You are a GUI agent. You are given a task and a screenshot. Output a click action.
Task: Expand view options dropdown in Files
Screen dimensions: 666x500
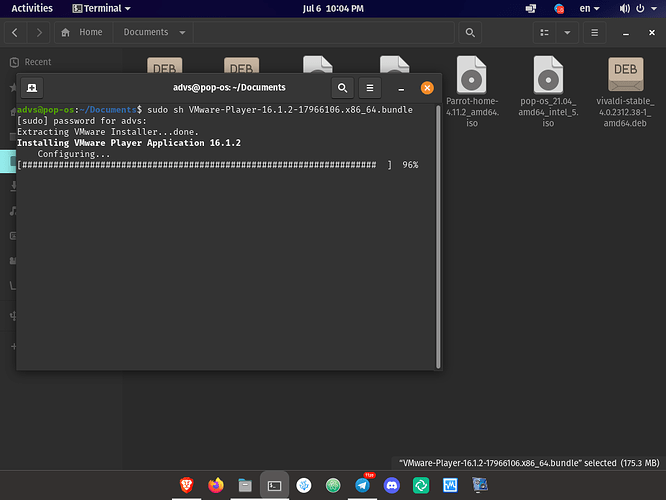coord(567,33)
